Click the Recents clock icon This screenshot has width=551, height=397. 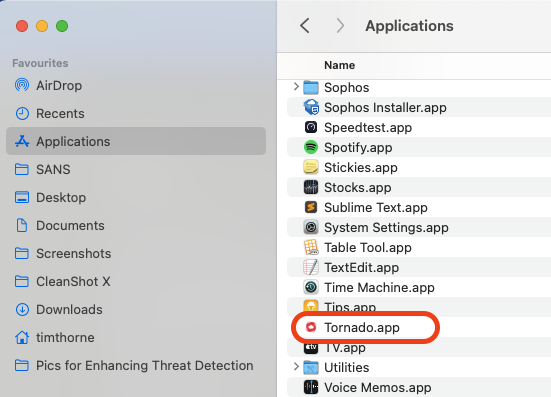tap(22, 113)
